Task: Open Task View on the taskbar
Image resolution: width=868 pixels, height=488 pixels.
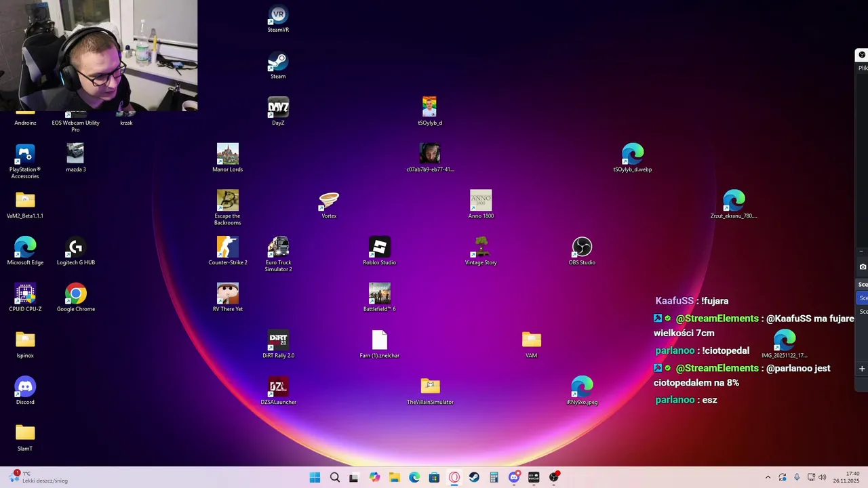Action: (x=354, y=477)
